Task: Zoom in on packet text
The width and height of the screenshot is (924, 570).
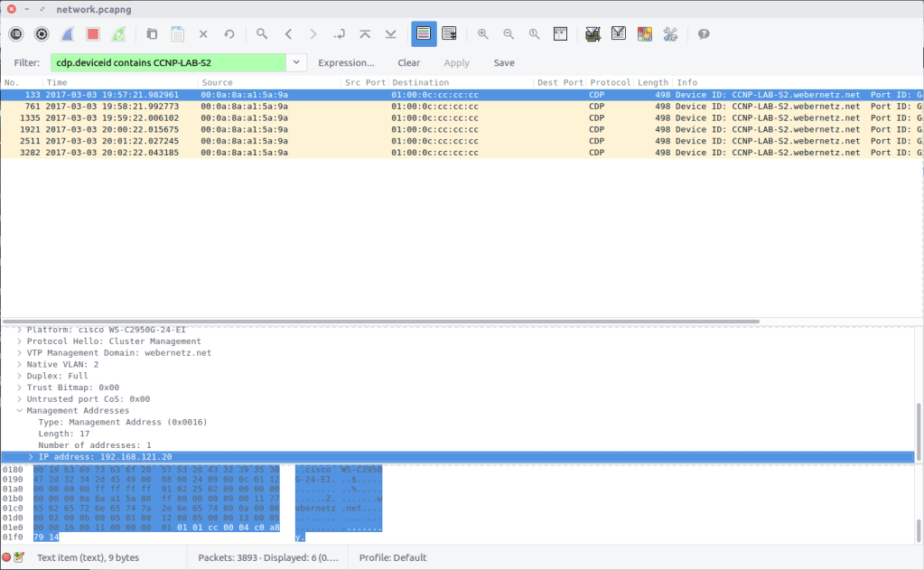Action: (483, 34)
